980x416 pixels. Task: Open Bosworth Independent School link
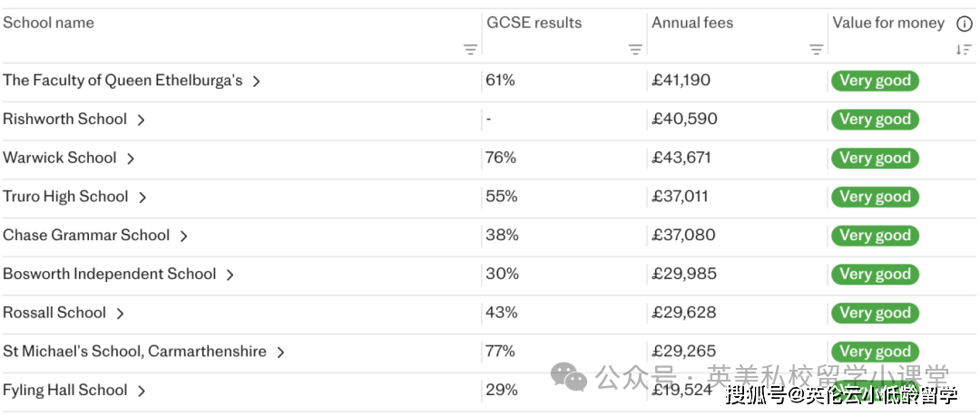coord(109,275)
